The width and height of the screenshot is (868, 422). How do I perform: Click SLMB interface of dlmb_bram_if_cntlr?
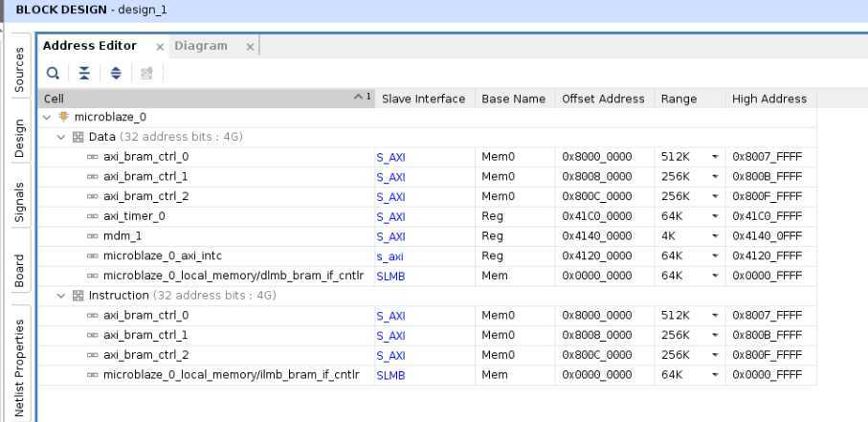point(390,277)
